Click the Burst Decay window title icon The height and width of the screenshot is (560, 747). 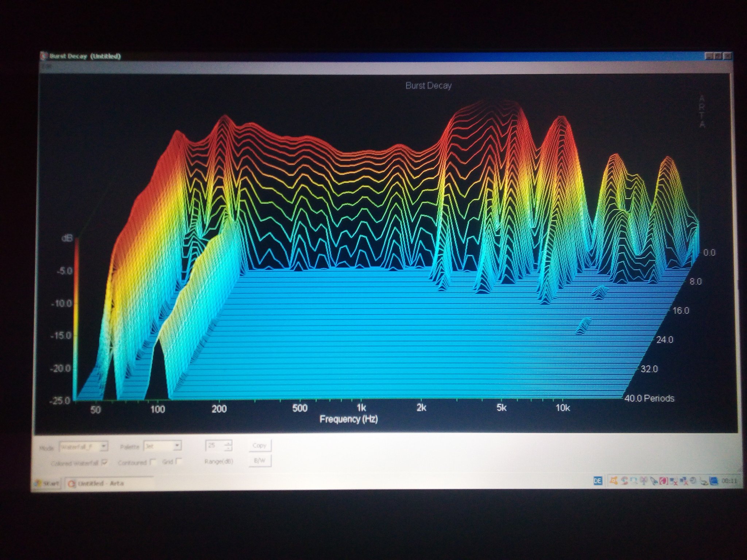tap(44, 56)
